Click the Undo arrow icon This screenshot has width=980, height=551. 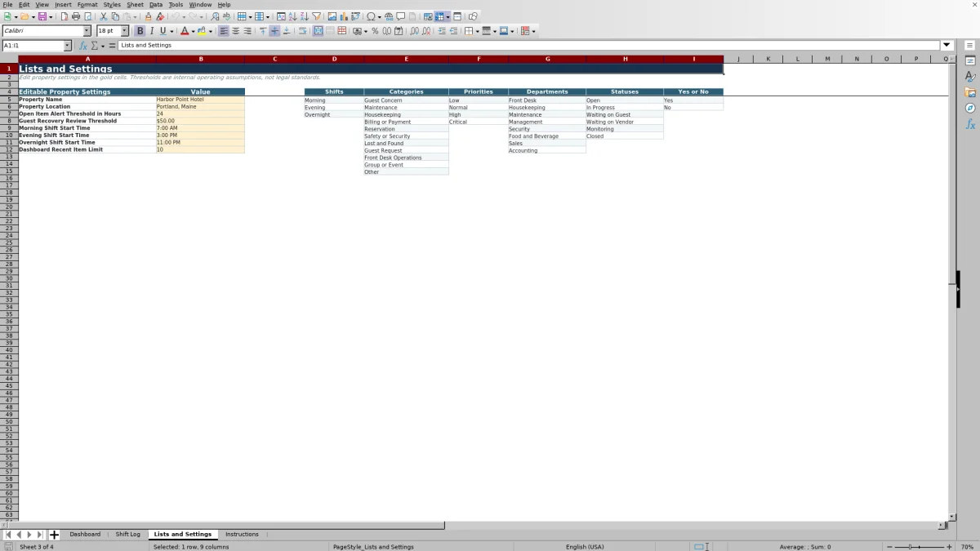[x=175, y=16]
